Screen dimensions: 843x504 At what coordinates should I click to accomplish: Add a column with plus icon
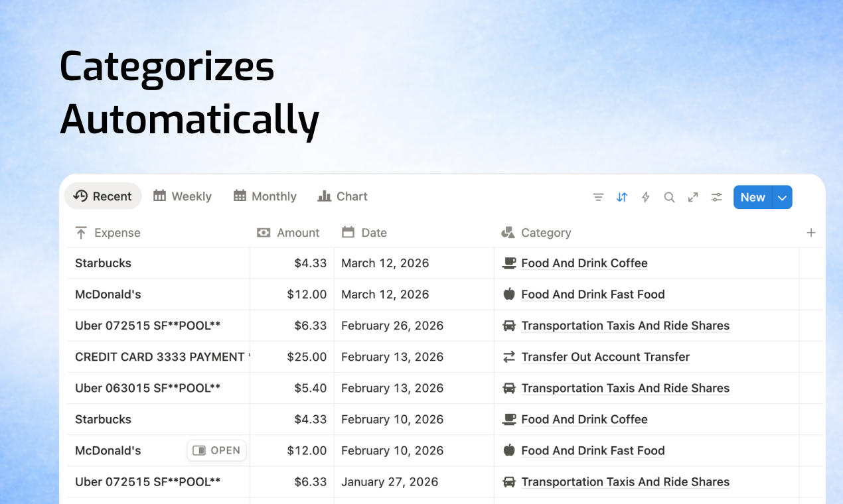pyautogui.click(x=810, y=233)
